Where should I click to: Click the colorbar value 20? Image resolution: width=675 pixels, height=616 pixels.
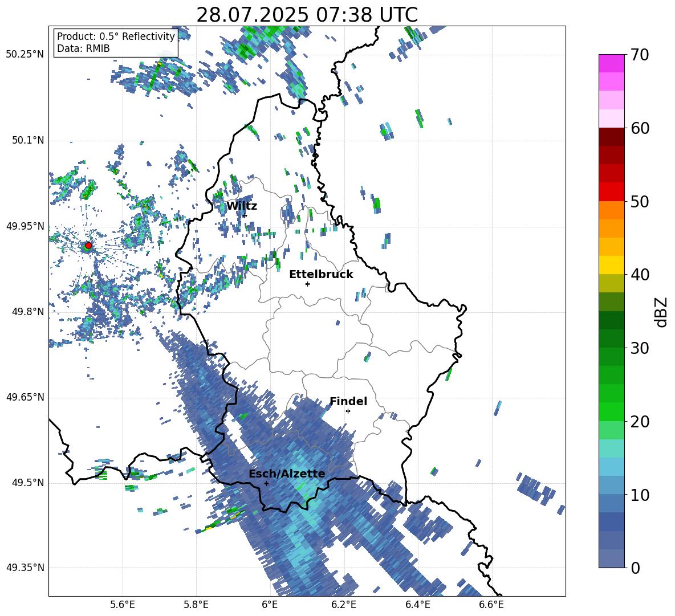pyautogui.click(x=640, y=421)
